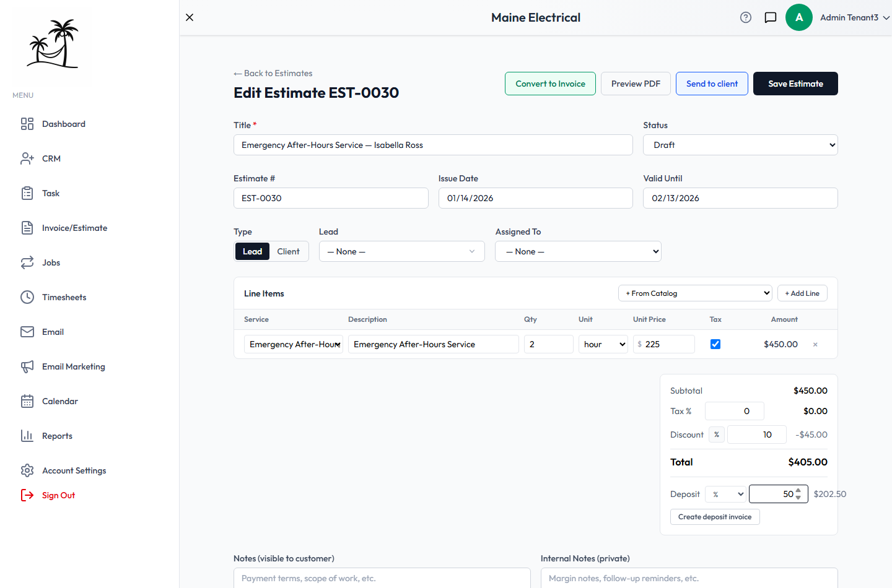Open the Deposit type dropdown
Viewport: 892px width, 588px height.
point(726,494)
